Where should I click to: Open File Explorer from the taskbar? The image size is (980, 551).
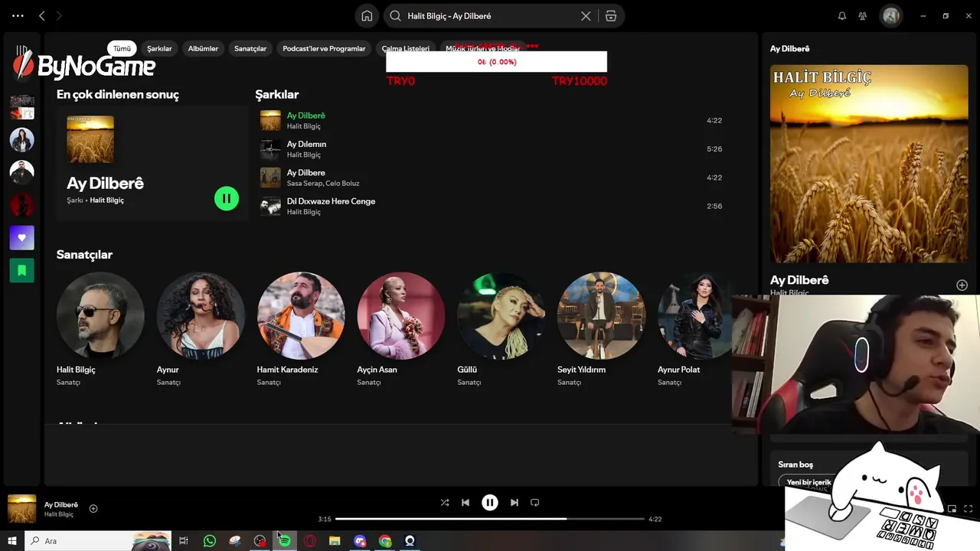click(335, 541)
